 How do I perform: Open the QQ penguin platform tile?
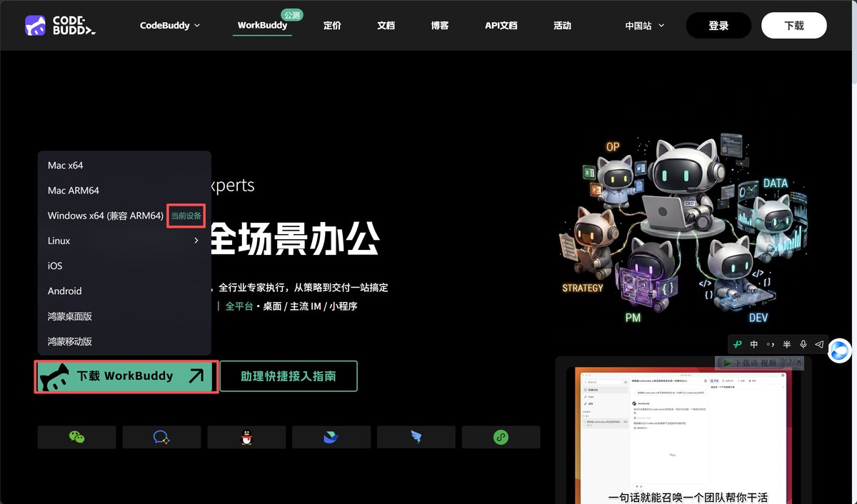coord(246,437)
